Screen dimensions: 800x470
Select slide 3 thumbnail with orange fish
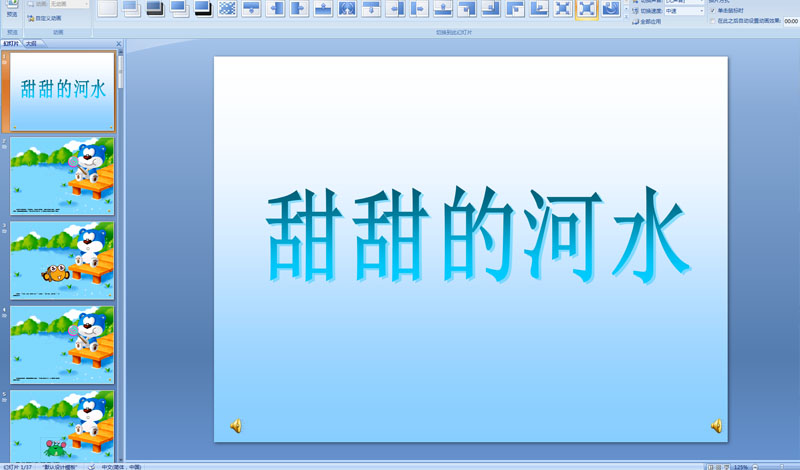pyautogui.click(x=62, y=260)
